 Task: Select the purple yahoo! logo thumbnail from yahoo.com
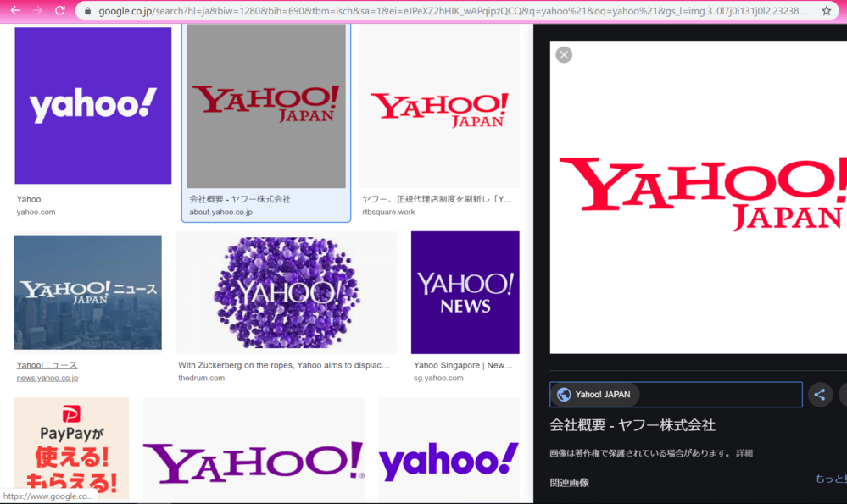(x=93, y=105)
